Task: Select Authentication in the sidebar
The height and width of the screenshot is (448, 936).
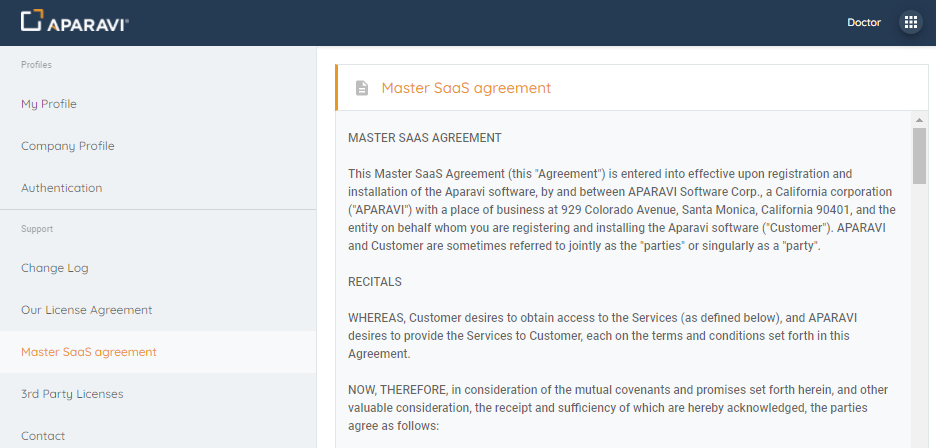Action: [62, 188]
